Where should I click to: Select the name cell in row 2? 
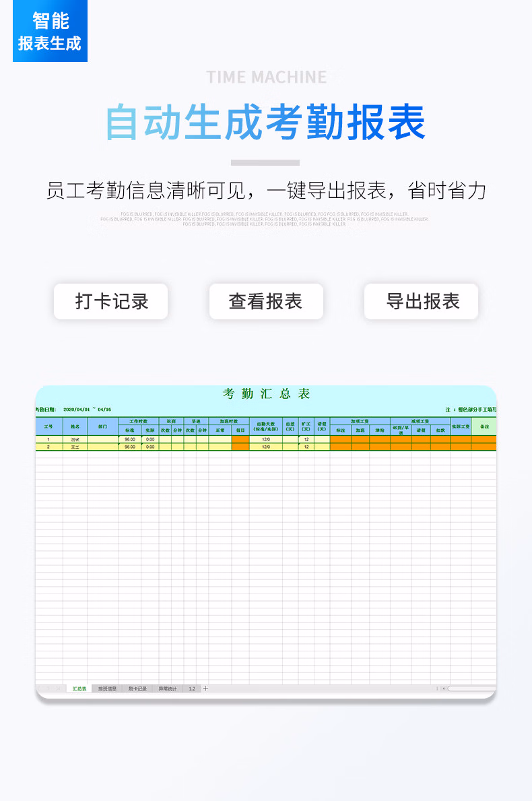tap(75, 447)
